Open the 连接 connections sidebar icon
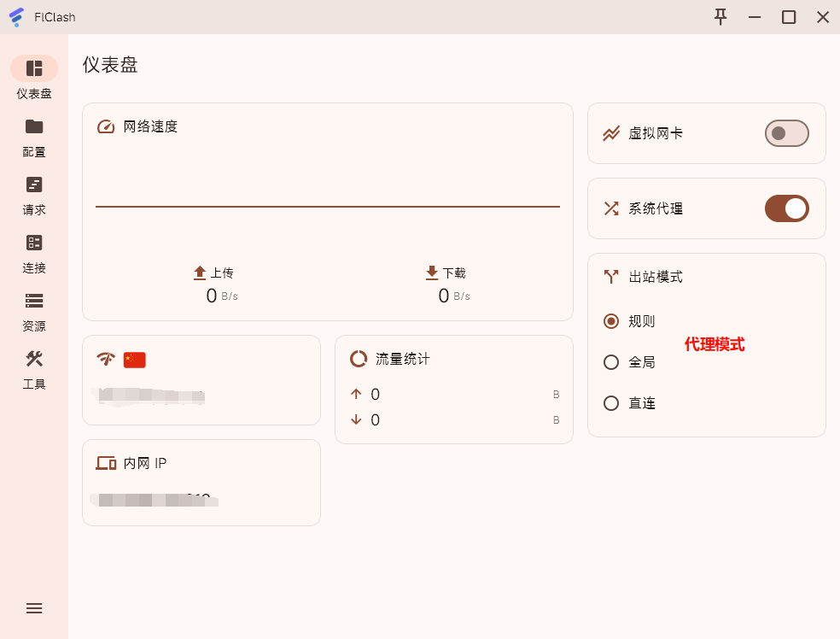The image size is (840, 639). tap(34, 243)
